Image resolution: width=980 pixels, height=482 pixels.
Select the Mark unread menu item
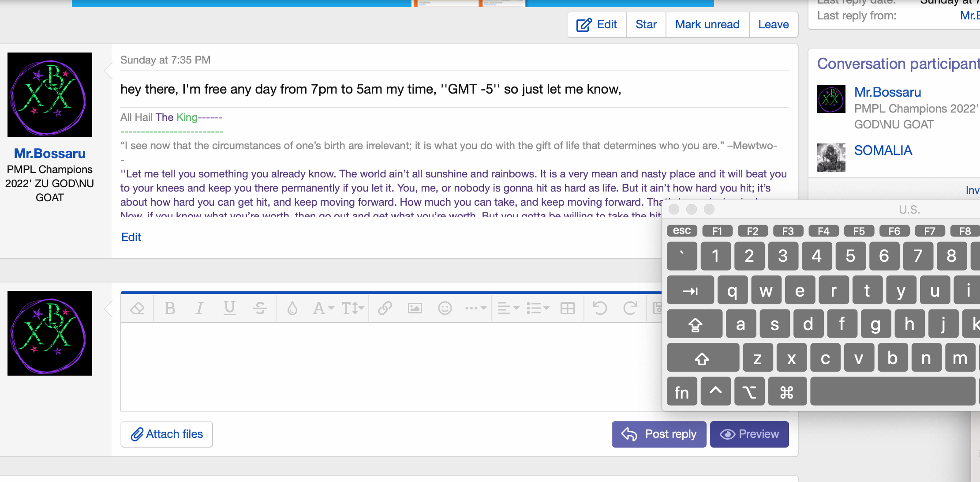[706, 25]
